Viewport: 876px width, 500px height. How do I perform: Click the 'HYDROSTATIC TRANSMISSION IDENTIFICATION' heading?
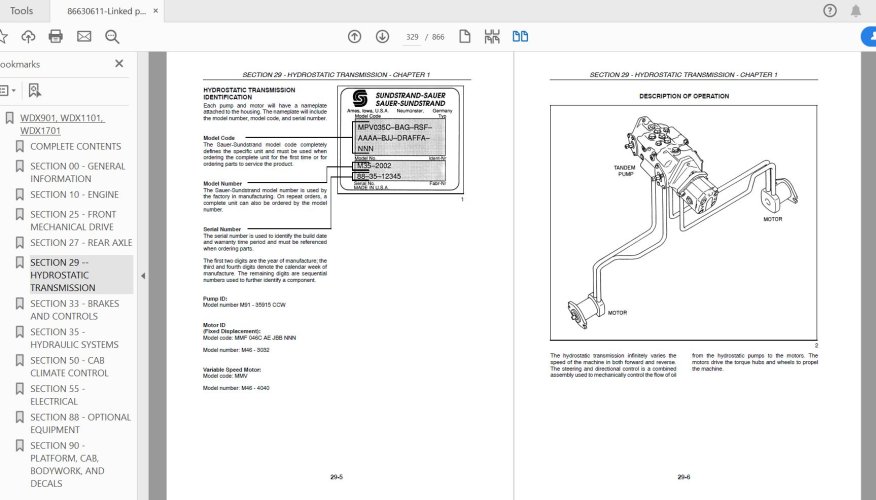coord(249,93)
